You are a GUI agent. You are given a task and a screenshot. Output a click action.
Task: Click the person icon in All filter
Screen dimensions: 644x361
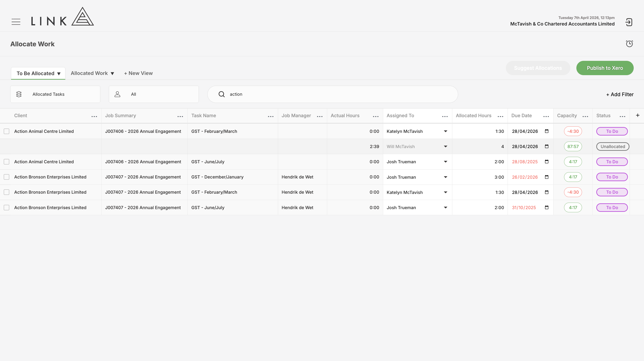[x=117, y=94]
